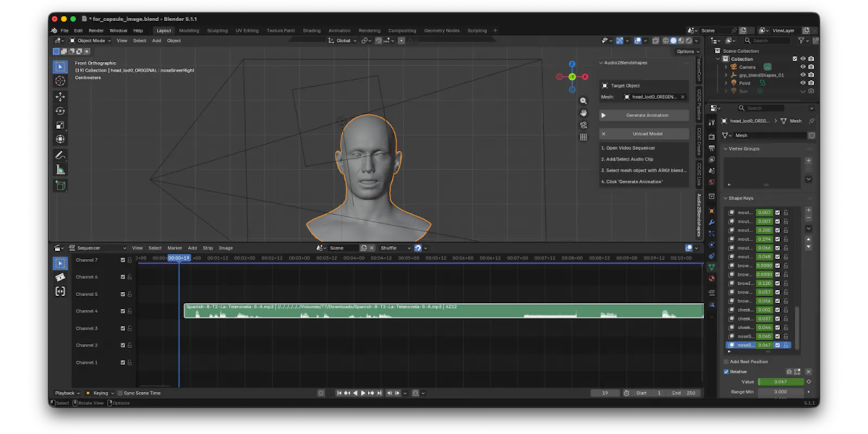Viewport: 868px width, 434px height.
Task: Switch to the Modeling workspace tab
Action: coord(189,30)
